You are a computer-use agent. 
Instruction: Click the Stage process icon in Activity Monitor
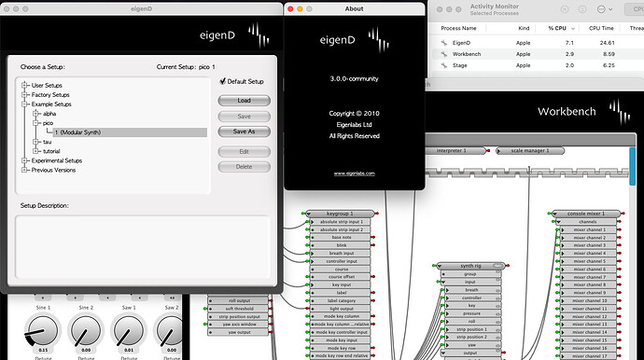(x=444, y=65)
